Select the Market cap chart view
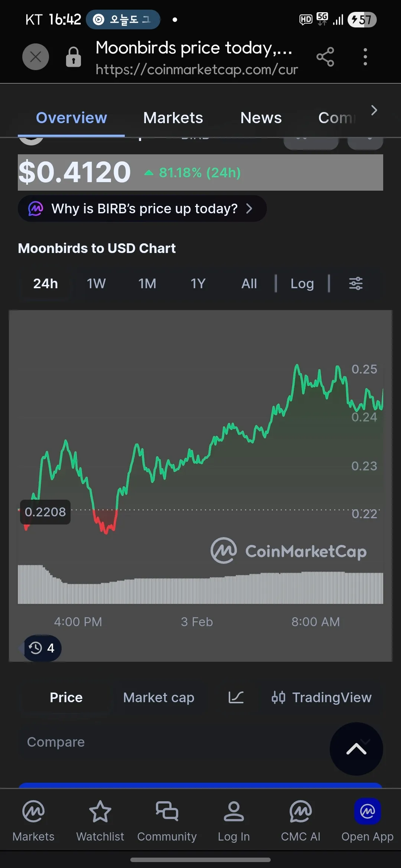The image size is (401, 868). [x=159, y=698]
